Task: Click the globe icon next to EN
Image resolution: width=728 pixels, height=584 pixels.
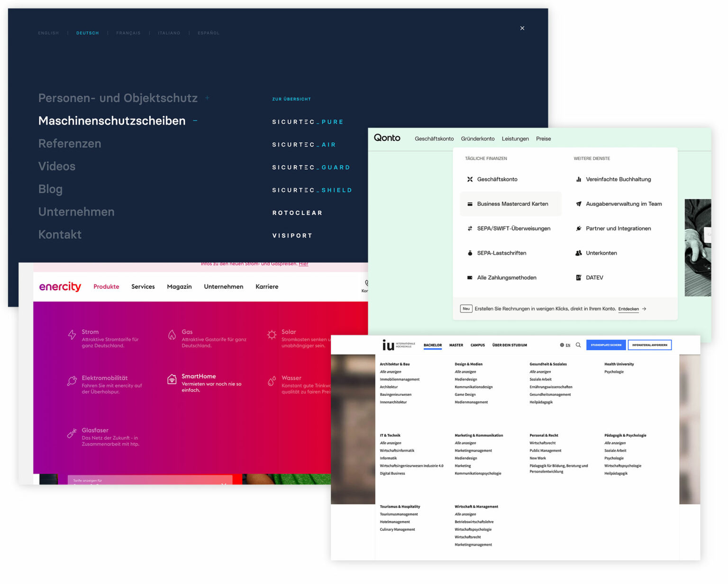Action: click(x=561, y=345)
